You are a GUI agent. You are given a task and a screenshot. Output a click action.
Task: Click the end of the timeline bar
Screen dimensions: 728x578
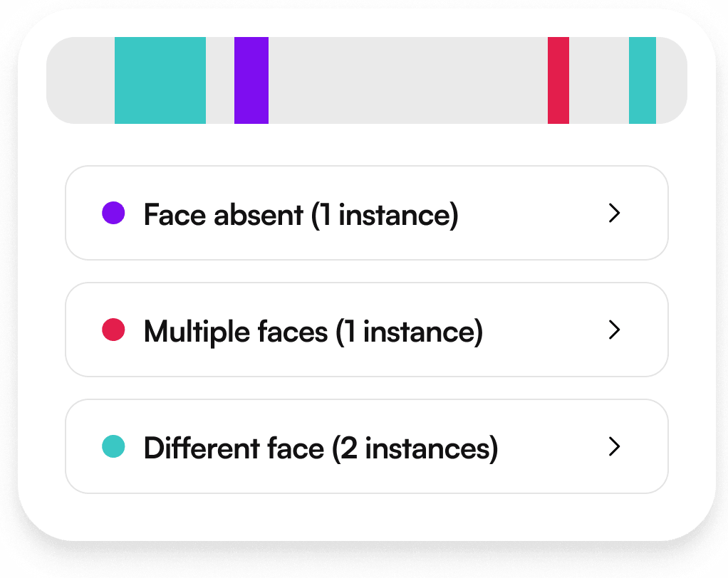coord(673,80)
